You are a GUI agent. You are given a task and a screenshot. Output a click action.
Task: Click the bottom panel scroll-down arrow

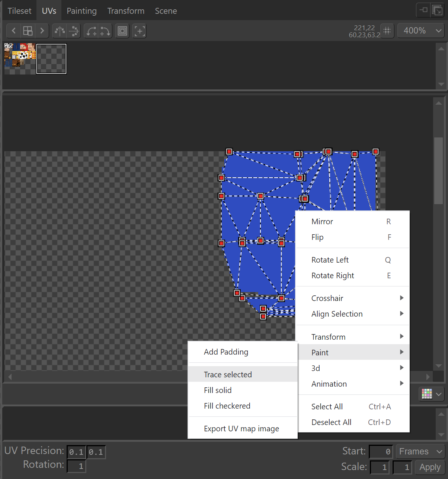coord(441,434)
